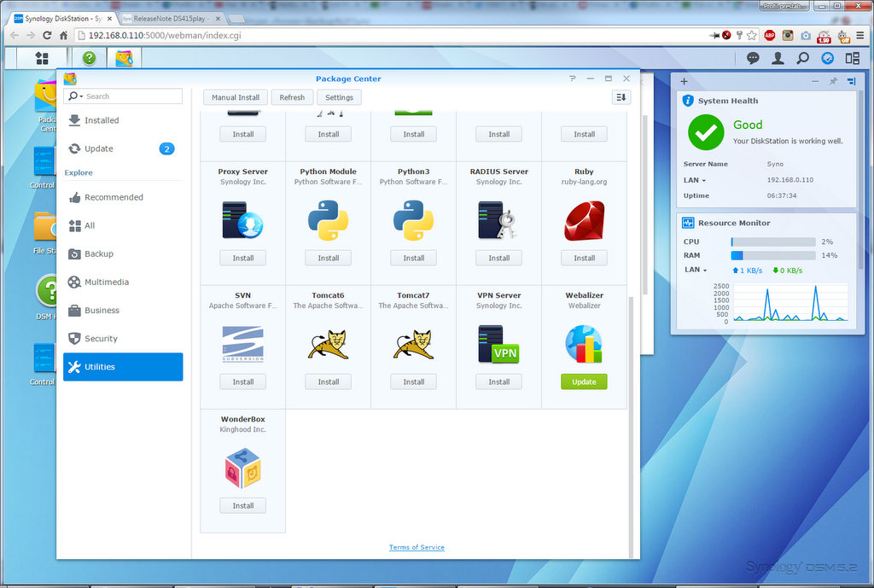The height and width of the screenshot is (588, 874).
Task: Update the Webalizer package
Action: (x=584, y=381)
